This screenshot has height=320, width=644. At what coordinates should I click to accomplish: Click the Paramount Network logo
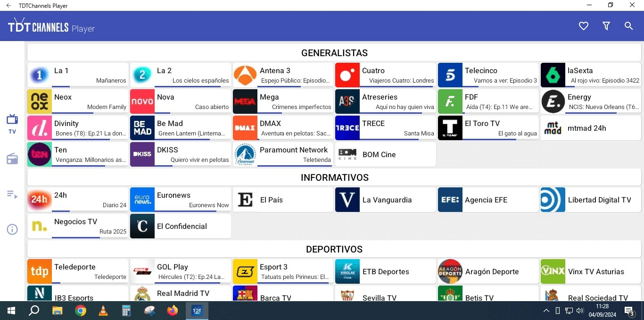click(245, 154)
